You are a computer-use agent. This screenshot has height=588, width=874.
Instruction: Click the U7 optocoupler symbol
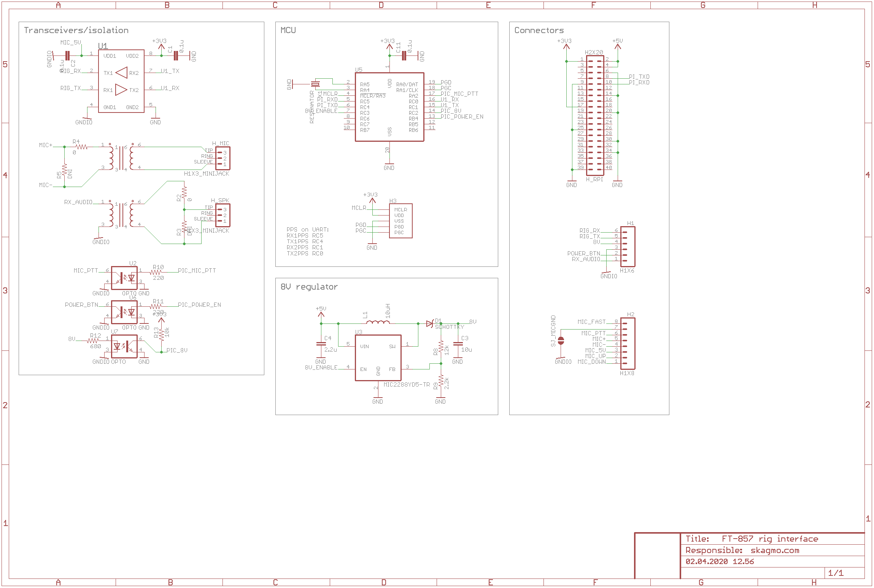124,346
